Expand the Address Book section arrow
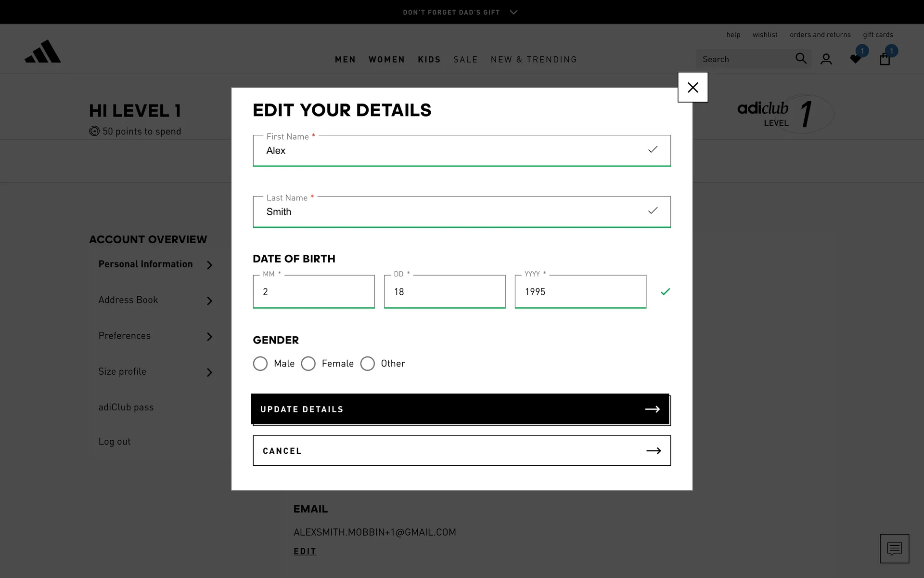This screenshot has width=924, height=578. 209,301
